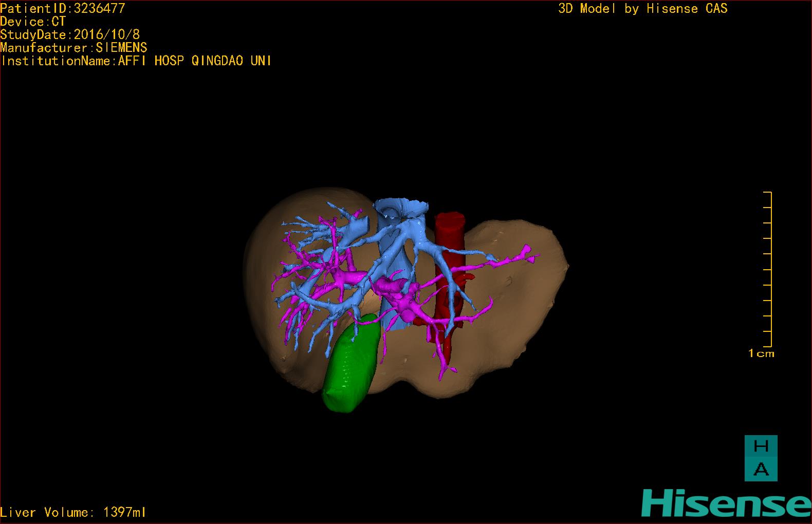Click the 'Liver Volume: 1397ml' readout
This screenshot has width=812, height=524.
[x=73, y=512]
